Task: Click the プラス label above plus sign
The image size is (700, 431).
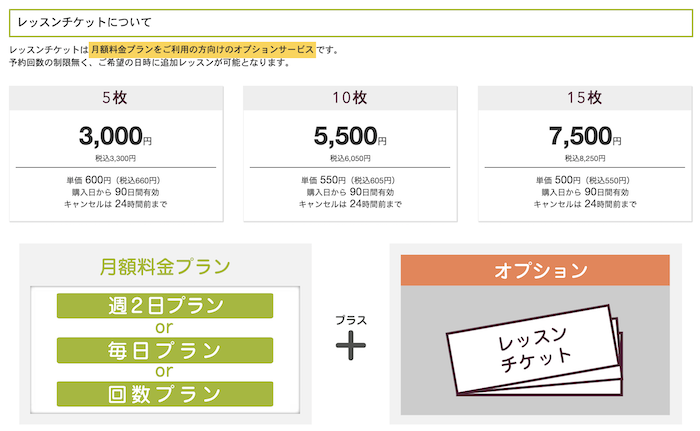Action: coord(351,320)
